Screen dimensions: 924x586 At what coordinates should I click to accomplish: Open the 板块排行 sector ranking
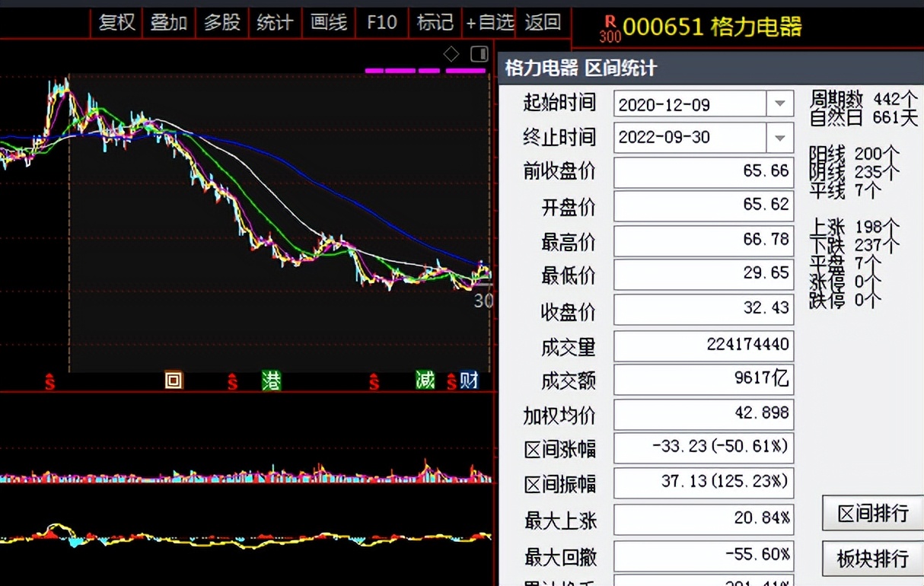(870, 559)
